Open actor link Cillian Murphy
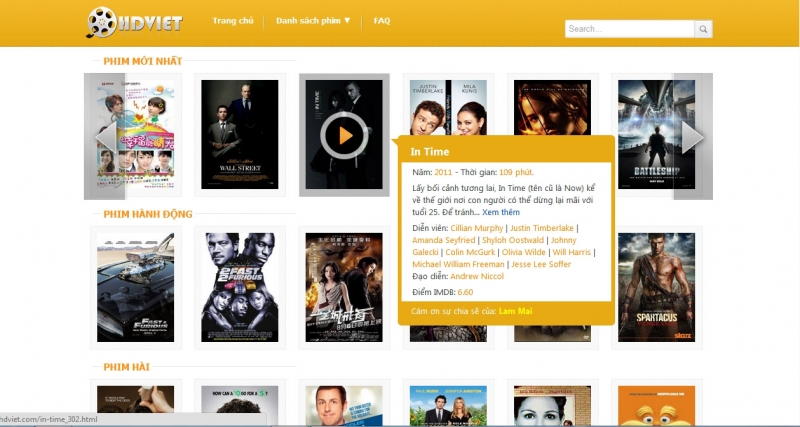 476,228
